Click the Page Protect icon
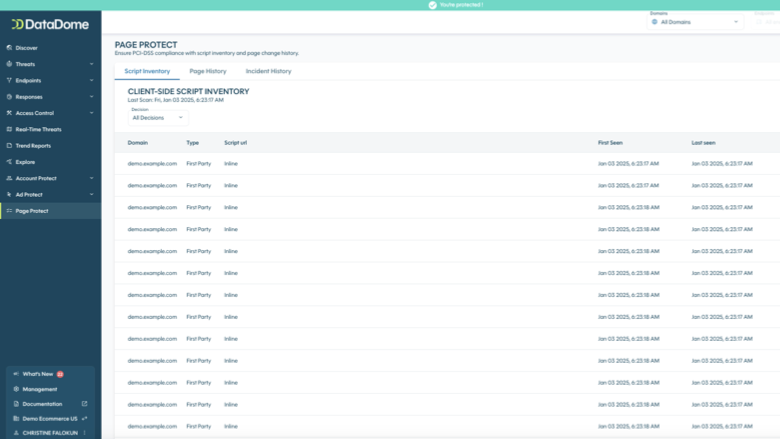780x439 pixels. tap(9, 211)
